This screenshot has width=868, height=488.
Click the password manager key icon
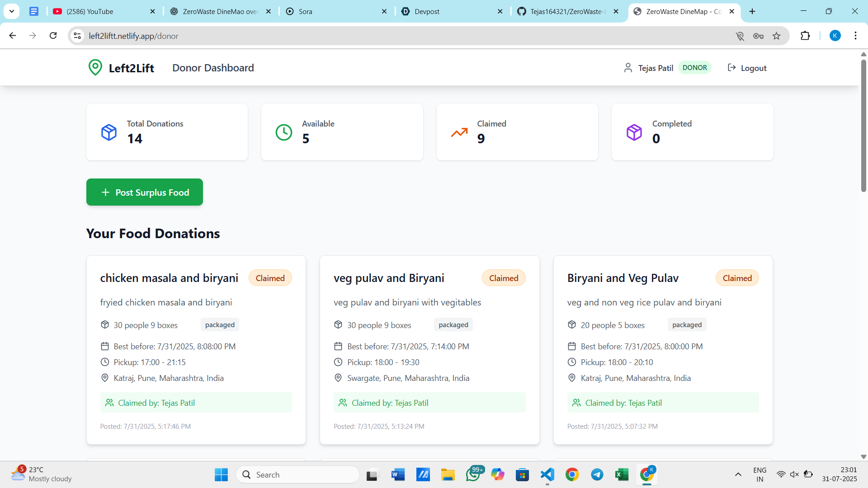758,36
